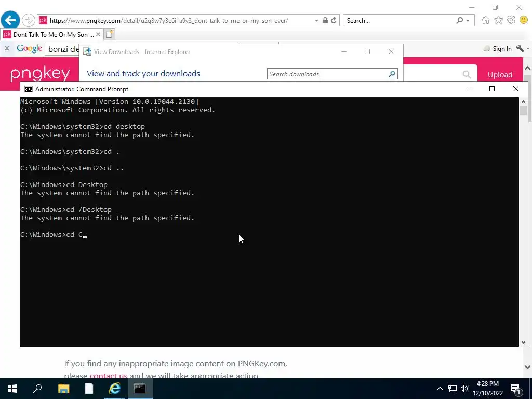The height and width of the screenshot is (399, 532).
Task: Open taskbar Search magnifier
Action: click(37, 389)
